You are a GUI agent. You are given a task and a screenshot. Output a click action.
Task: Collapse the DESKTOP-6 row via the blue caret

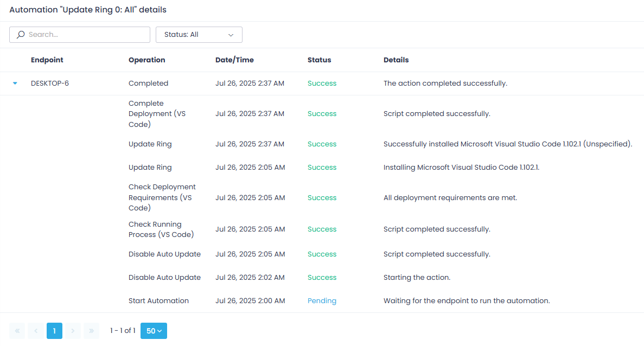[15, 84]
